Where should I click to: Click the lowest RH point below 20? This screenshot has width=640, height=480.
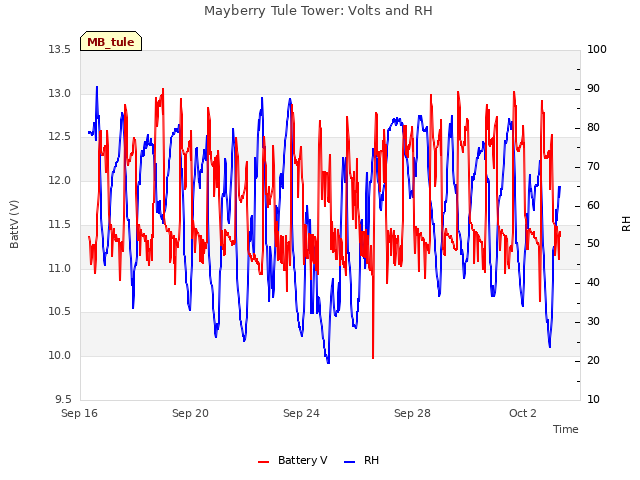328,362
